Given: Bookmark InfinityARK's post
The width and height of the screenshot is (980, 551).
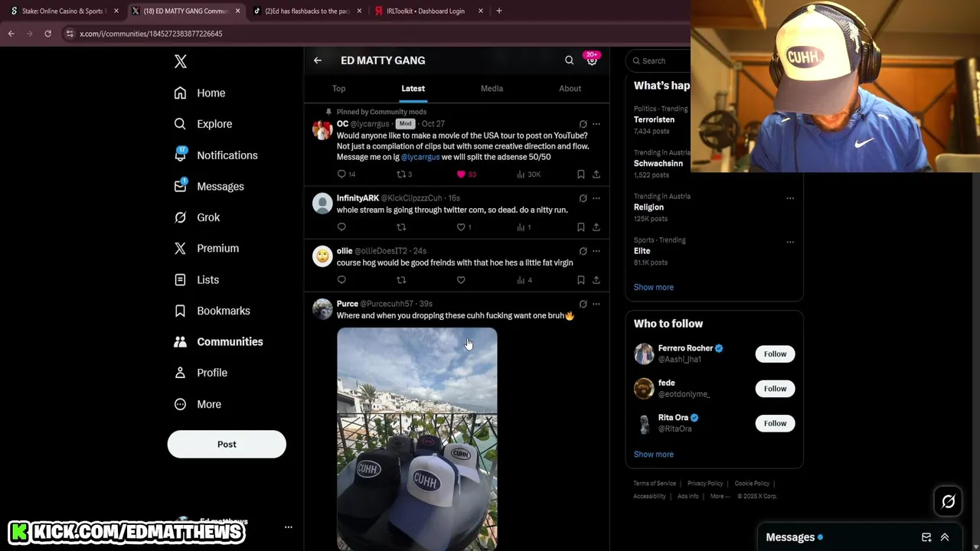Looking at the screenshot, I should [581, 227].
